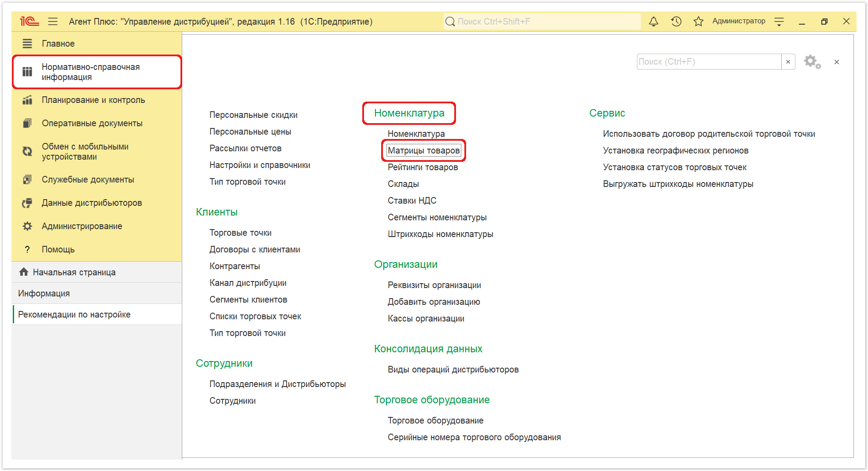The image size is (868, 471).
Task: Open Служебные документы section
Action: tap(88, 179)
